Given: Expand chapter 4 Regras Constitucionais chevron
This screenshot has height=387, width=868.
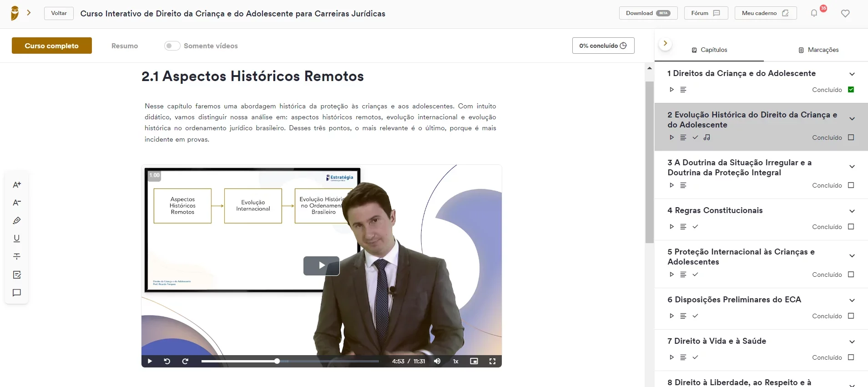Looking at the screenshot, I should click(x=852, y=211).
